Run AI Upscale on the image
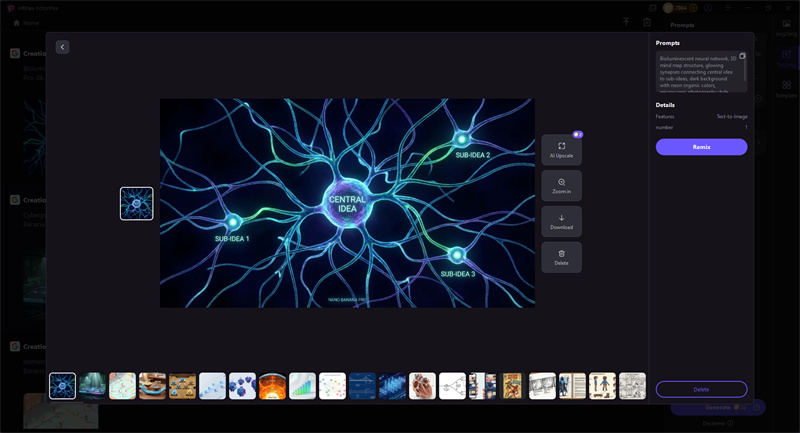 coord(561,149)
